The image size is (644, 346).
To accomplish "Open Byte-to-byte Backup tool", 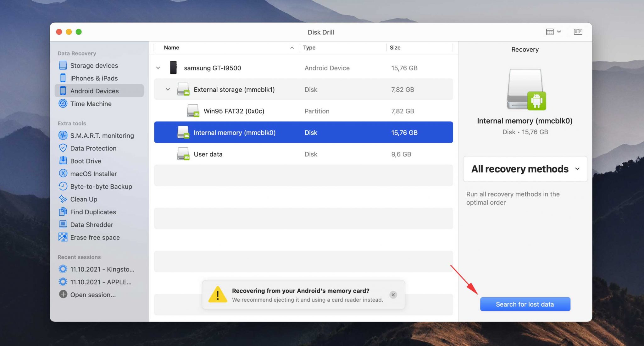I will click(x=99, y=186).
